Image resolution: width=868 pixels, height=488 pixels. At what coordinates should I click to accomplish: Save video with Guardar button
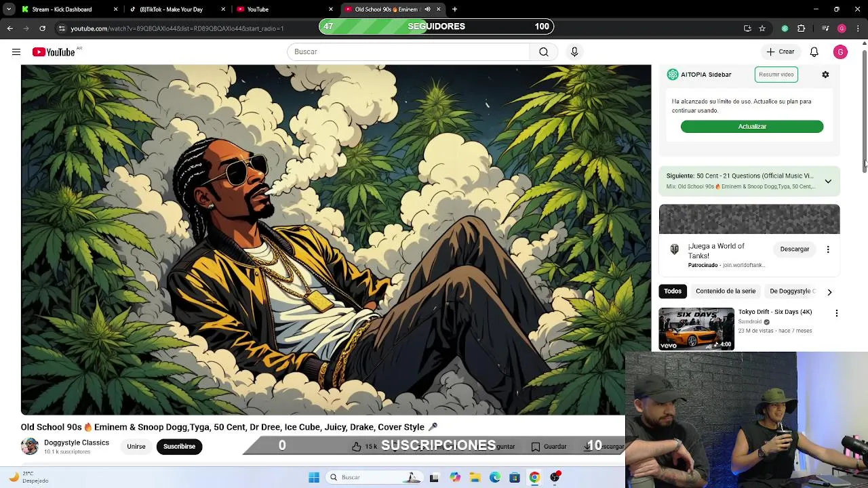click(x=549, y=446)
